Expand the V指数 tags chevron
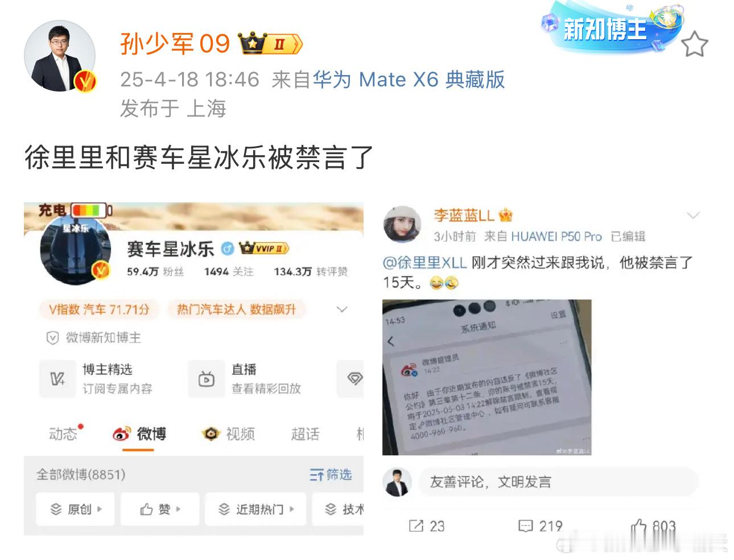This screenshot has width=734, height=560. pos(342,309)
